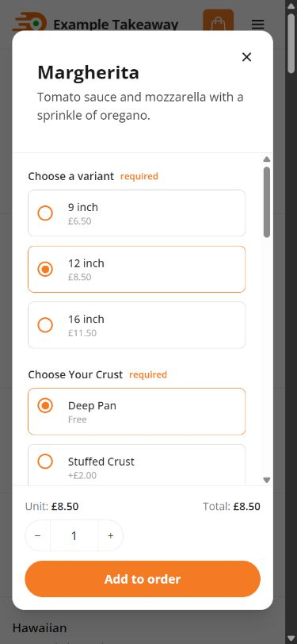
Task: Open the hamburger menu icon
Action: [257, 25]
